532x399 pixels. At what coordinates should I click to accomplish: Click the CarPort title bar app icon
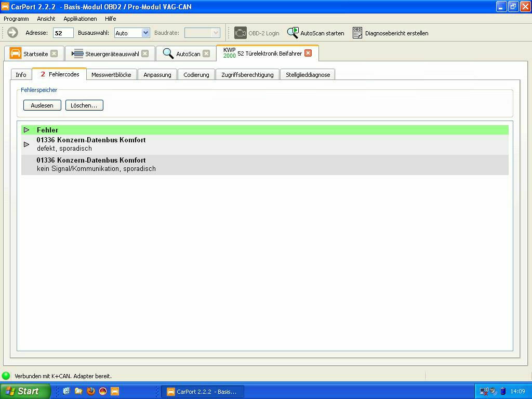click(x=5, y=6)
